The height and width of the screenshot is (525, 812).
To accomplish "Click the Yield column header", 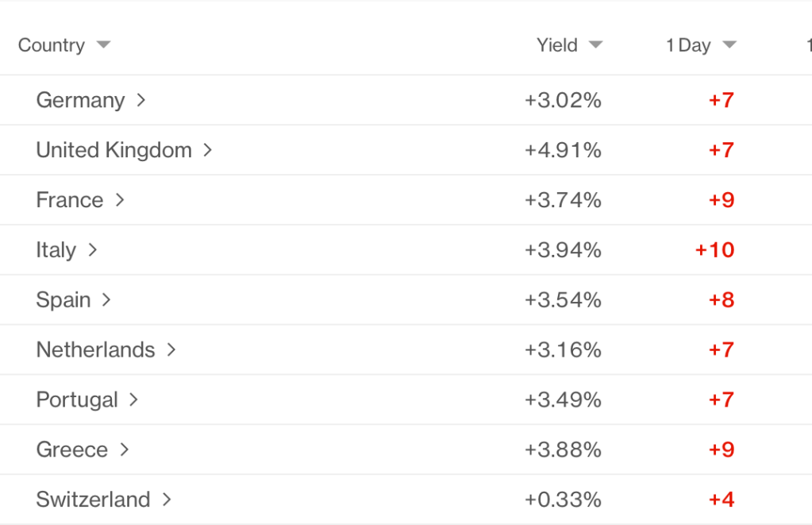I will click(556, 45).
